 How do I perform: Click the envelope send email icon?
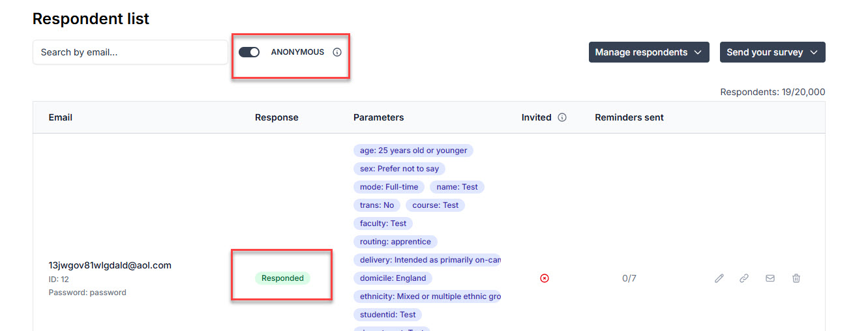pyautogui.click(x=770, y=278)
